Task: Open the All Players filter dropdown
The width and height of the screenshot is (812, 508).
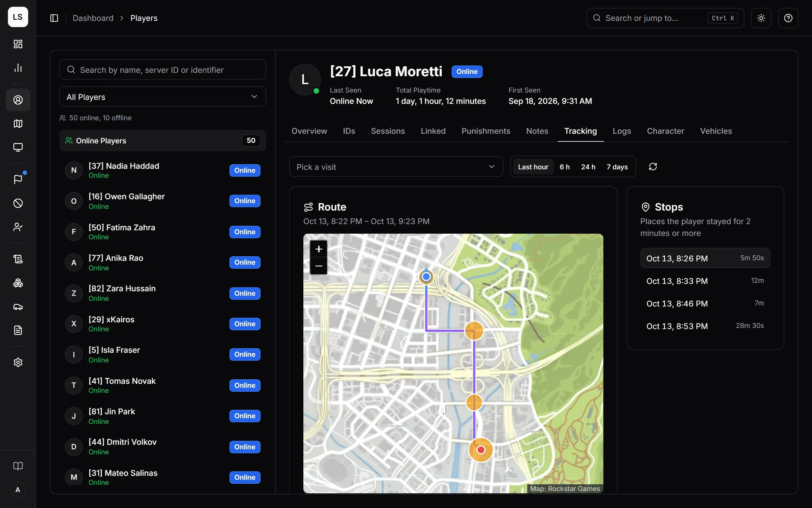Action: [162, 97]
